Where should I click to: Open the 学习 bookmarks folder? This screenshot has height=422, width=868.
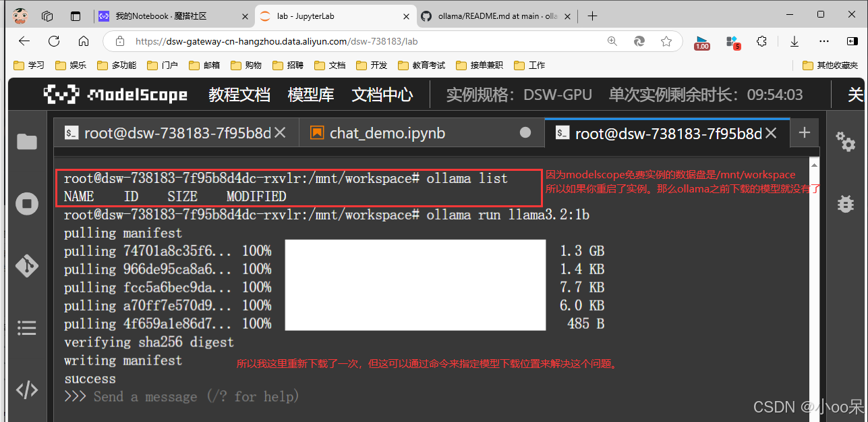29,65
